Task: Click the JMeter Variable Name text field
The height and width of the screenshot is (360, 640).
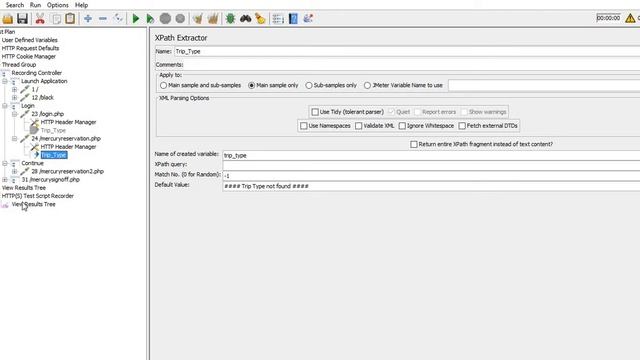Action: [544, 85]
